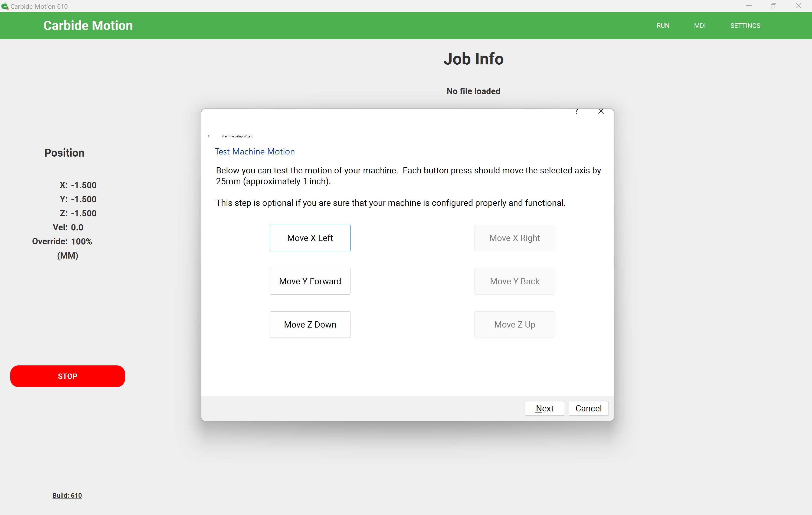Open SETTINGS from the top bar
Viewport: 812px width, 515px height.
point(745,26)
